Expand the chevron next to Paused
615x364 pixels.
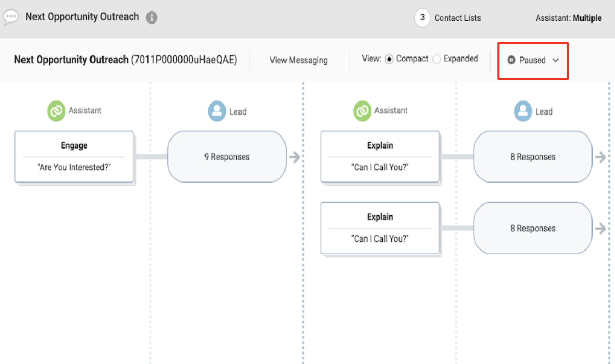(555, 61)
